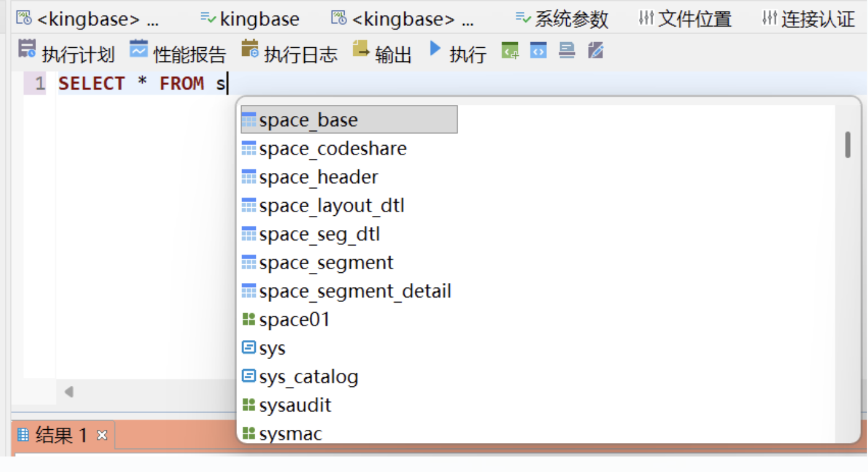This screenshot has height=472, width=868.
Task: Click the gray text lines toolbar icon
Action: tap(567, 51)
